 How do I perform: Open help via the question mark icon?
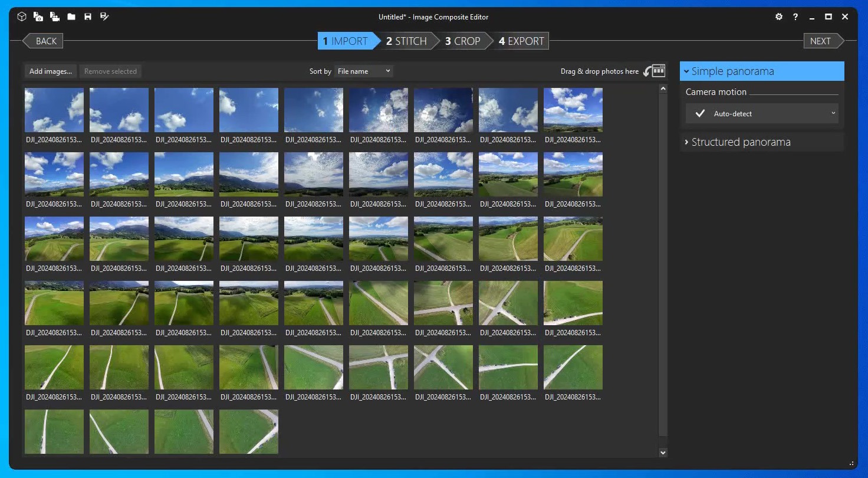[795, 17]
